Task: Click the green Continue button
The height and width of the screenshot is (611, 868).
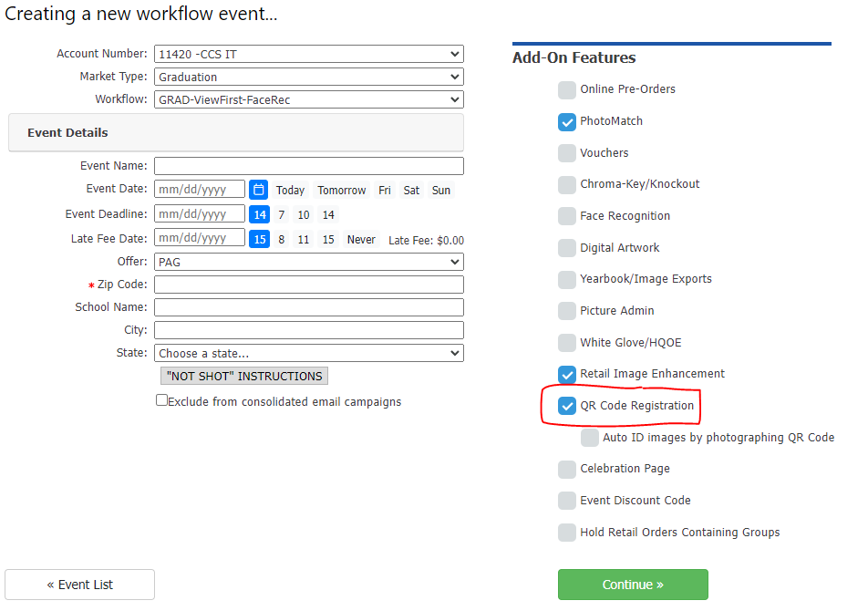Action: (633, 585)
